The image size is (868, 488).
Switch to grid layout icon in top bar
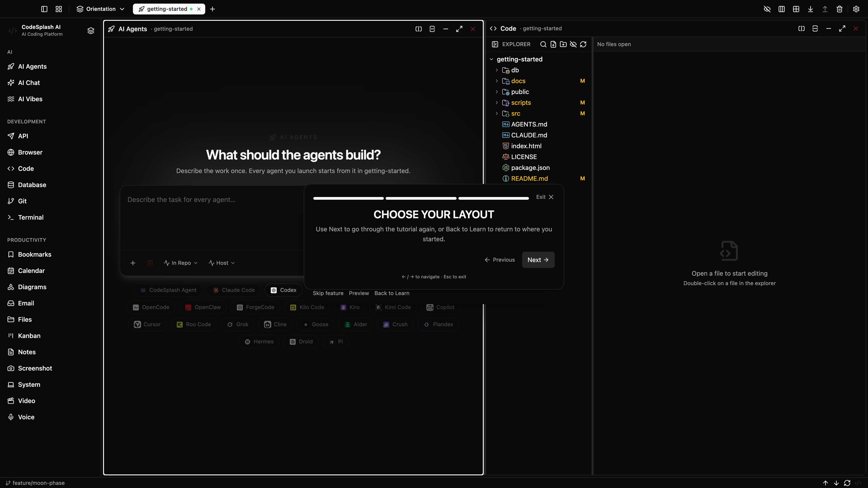[x=796, y=9]
